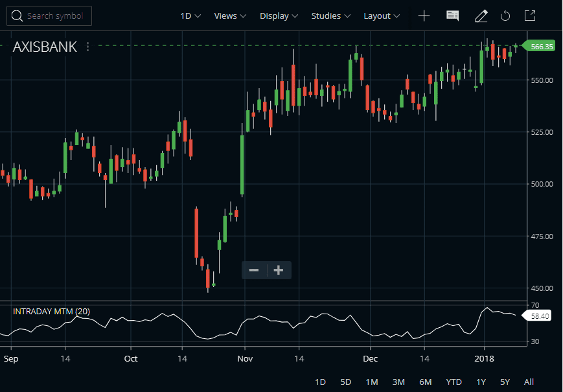563x392 pixels.
Task: Select the 5Y time range
Action: 505,382
